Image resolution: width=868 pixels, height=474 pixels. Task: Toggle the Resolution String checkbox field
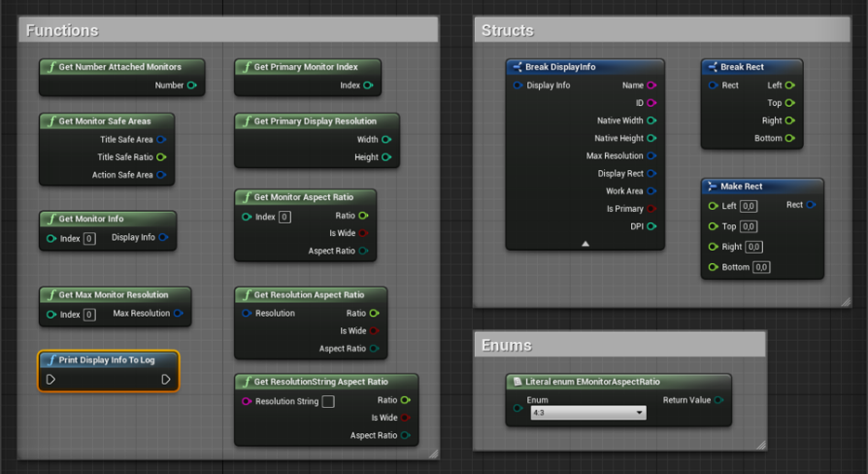point(328,401)
